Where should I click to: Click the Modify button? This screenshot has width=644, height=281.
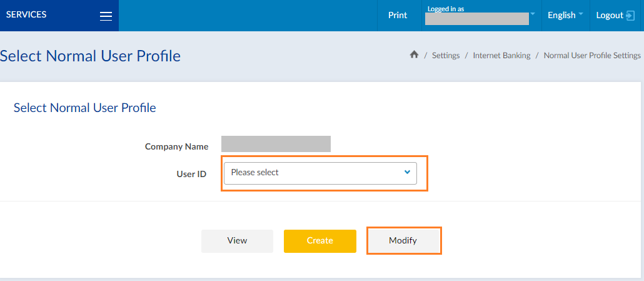click(403, 241)
